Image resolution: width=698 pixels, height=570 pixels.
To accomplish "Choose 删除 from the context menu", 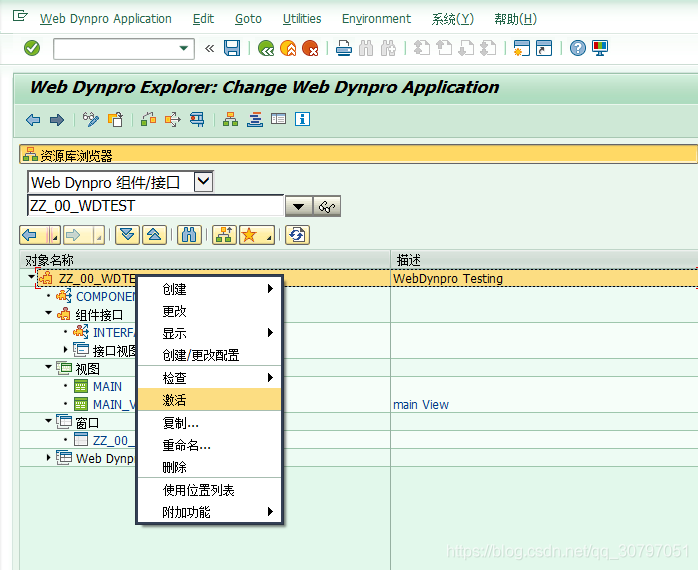I will click(175, 467).
